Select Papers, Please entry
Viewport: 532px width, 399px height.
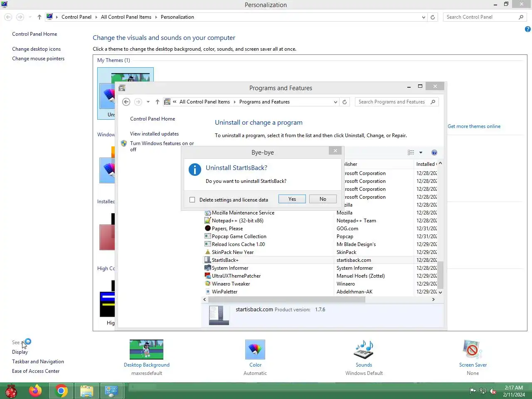(x=227, y=229)
